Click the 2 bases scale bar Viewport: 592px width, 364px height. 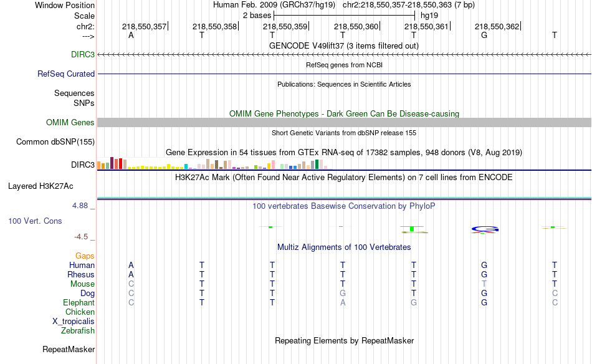tap(345, 16)
